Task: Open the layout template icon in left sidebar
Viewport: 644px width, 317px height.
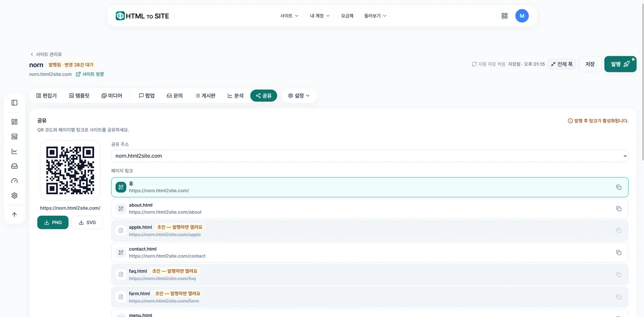Action: pyautogui.click(x=14, y=137)
